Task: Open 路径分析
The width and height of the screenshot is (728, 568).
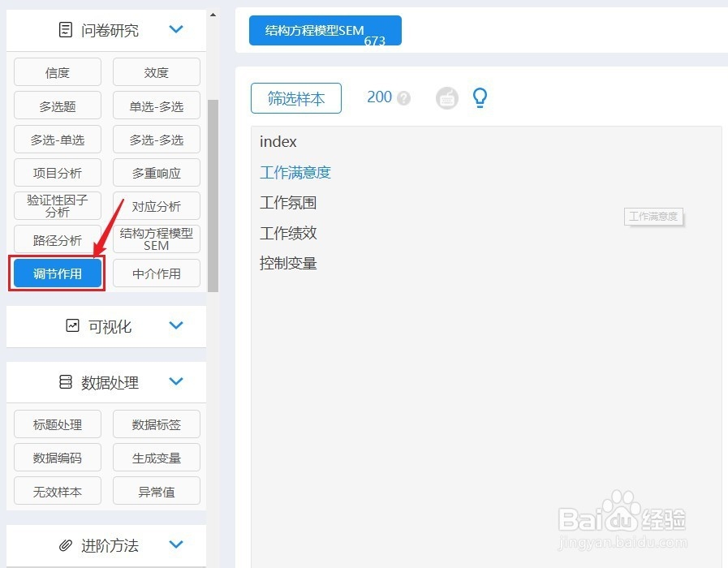Action: coord(58,239)
